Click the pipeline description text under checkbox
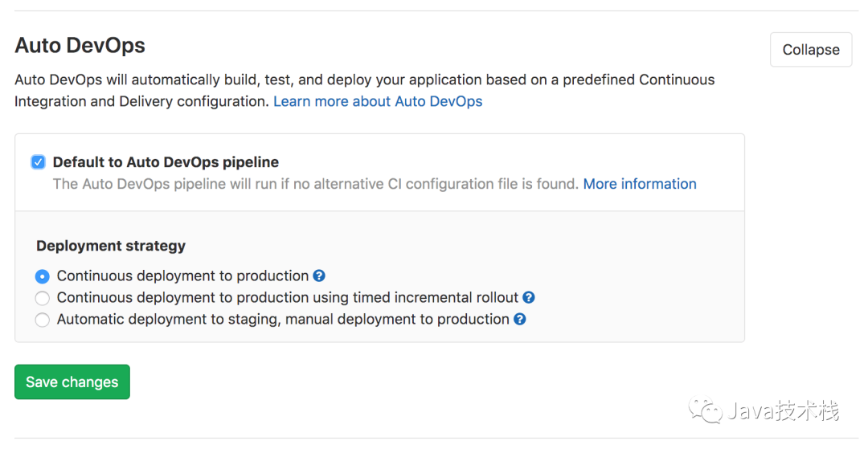Screen dimensions: 868x449 [315, 184]
